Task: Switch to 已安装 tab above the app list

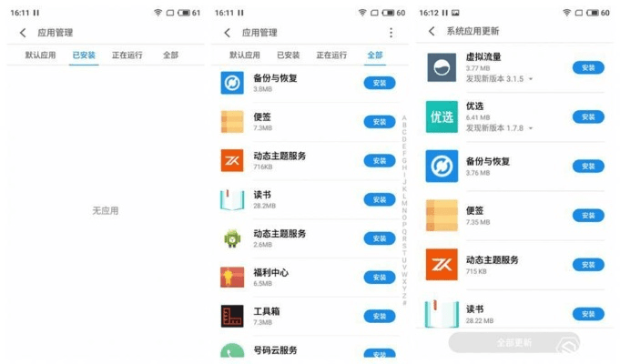Action: tap(289, 55)
